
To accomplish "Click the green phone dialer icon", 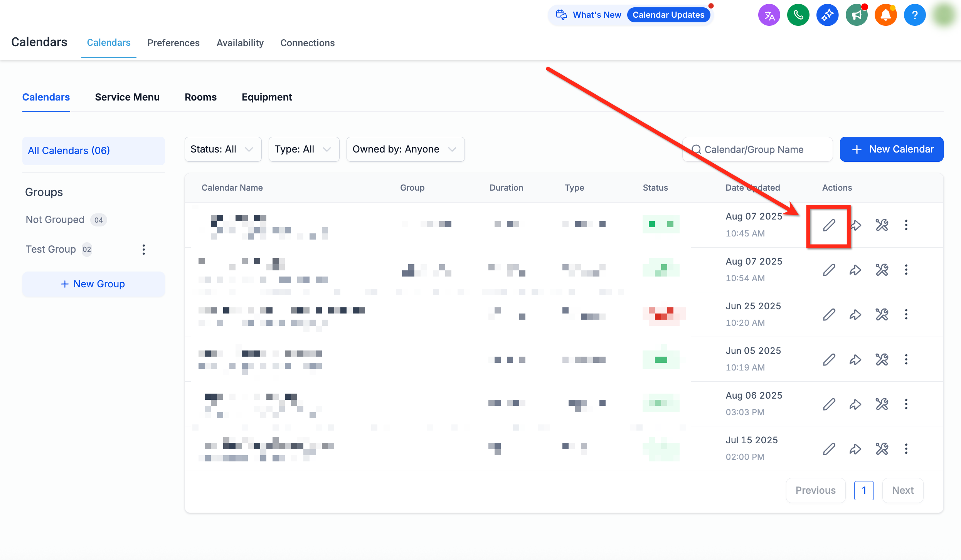I will 798,15.
